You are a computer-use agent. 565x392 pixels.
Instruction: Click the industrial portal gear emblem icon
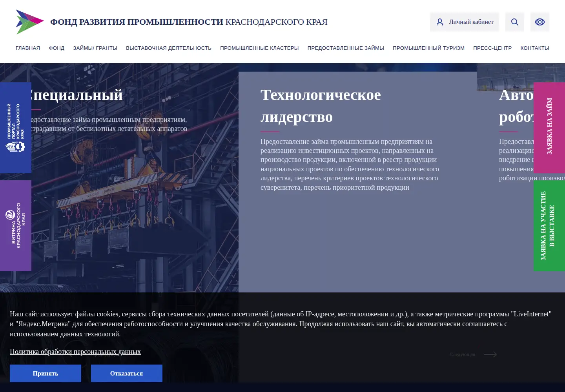click(15, 147)
